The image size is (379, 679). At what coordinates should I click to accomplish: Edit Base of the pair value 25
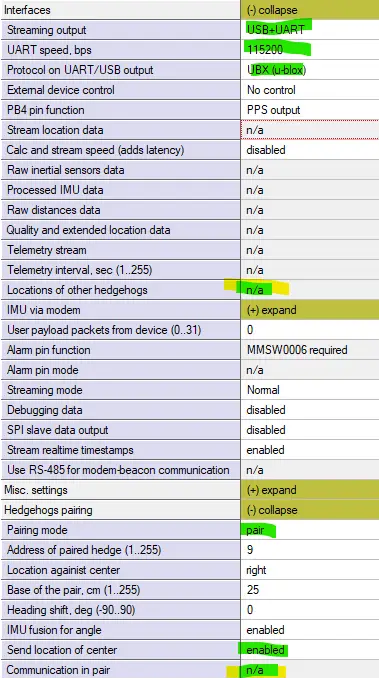(x=310, y=590)
